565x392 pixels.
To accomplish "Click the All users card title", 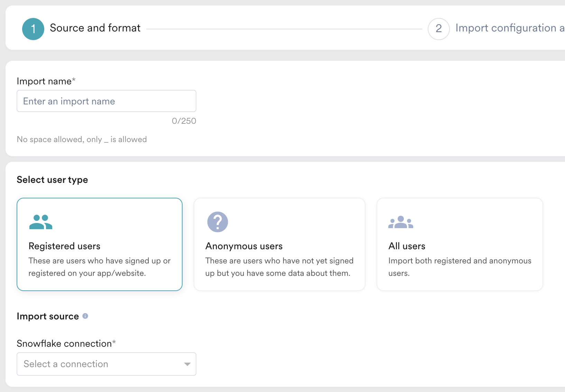I will click(x=407, y=246).
